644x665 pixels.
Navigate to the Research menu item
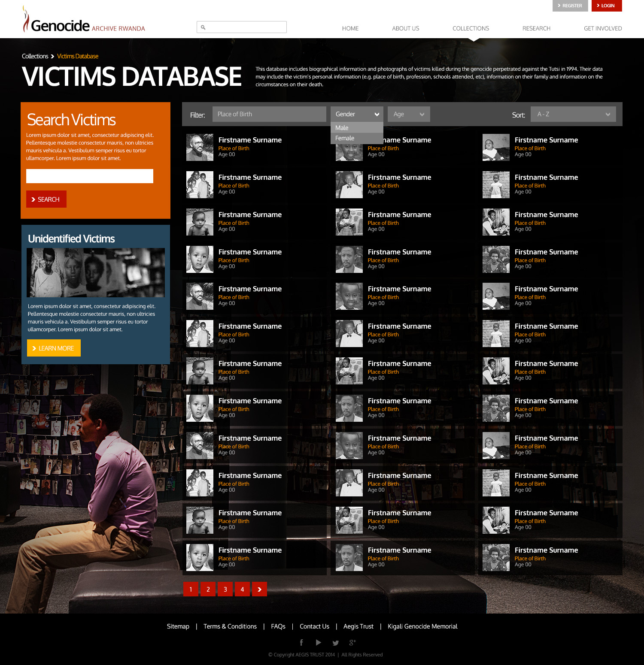coord(536,28)
